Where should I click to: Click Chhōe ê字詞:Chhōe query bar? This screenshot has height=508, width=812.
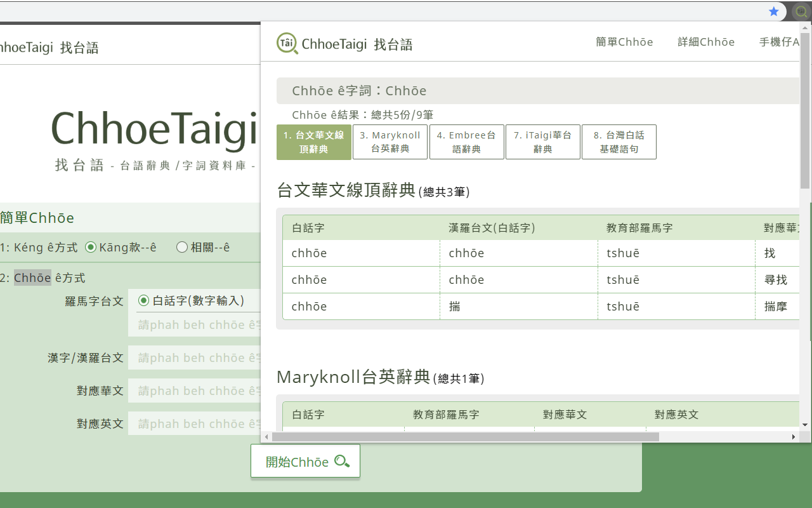[x=538, y=91]
